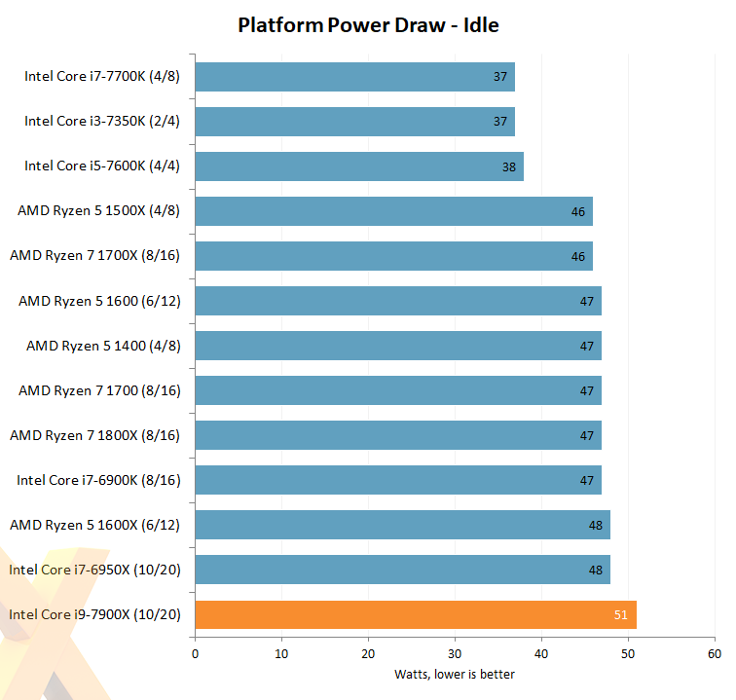Select the label 'Intel Core i7-7700K (4/8)'
The height and width of the screenshot is (700, 736).
pos(102,77)
